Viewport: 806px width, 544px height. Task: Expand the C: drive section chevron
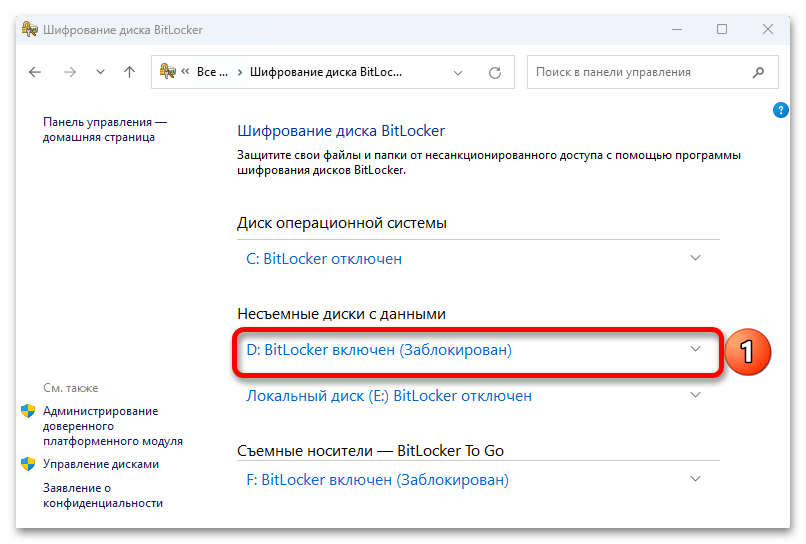(x=695, y=258)
